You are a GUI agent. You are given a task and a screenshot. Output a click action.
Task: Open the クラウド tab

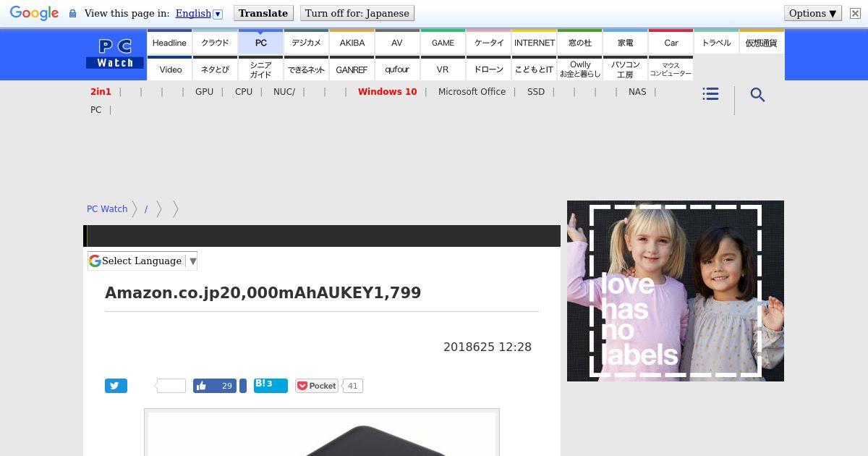pyautogui.click(x=215, y=42)
